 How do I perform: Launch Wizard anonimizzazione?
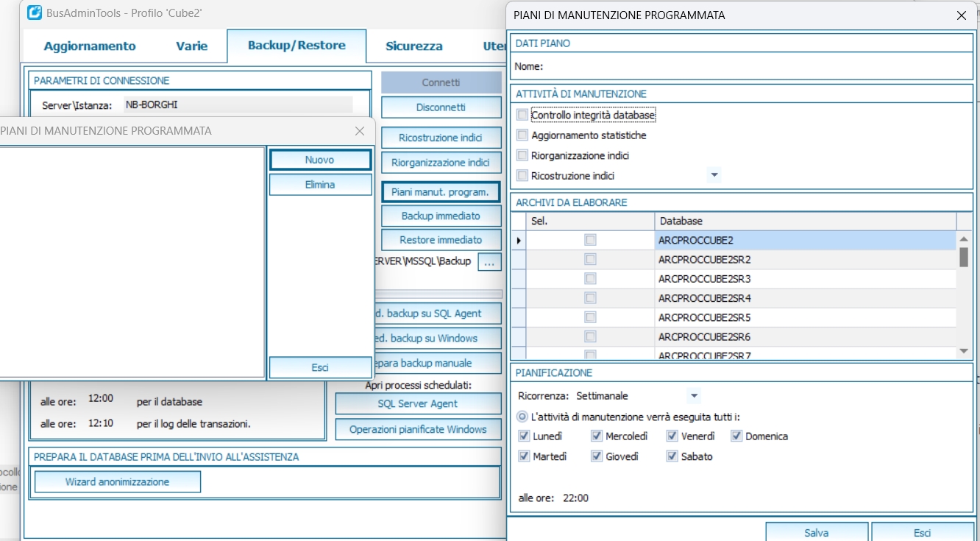[x=118, y=482]
